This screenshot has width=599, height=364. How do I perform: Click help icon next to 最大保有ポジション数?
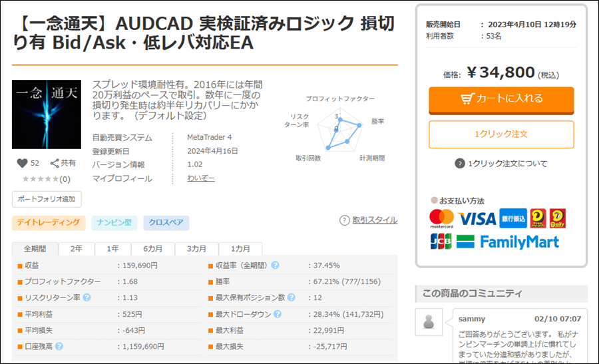click(x=291, y=297)
